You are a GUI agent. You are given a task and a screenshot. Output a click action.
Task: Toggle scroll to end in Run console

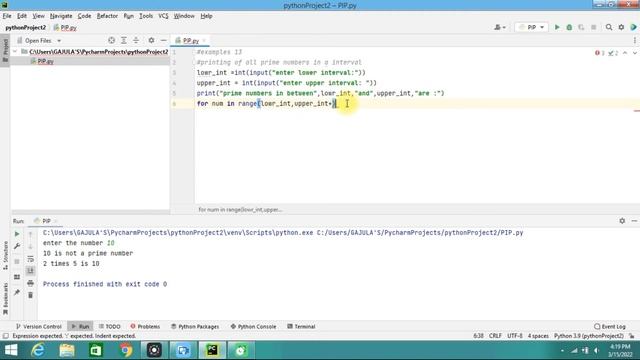pyautogui.click(x=31, y=271)
